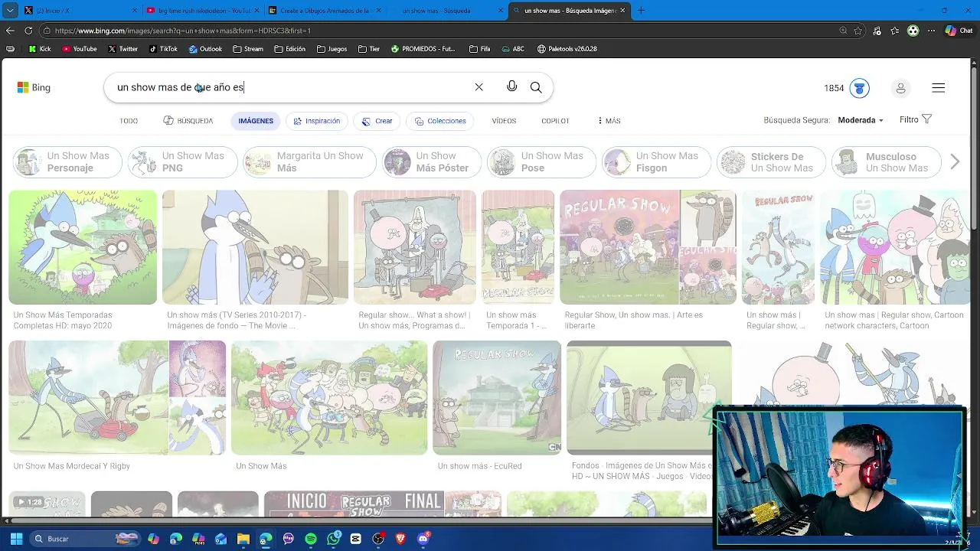Open the Moderada safe search dropdown
The height and width of the screenshot is (551, 980).
861,120
